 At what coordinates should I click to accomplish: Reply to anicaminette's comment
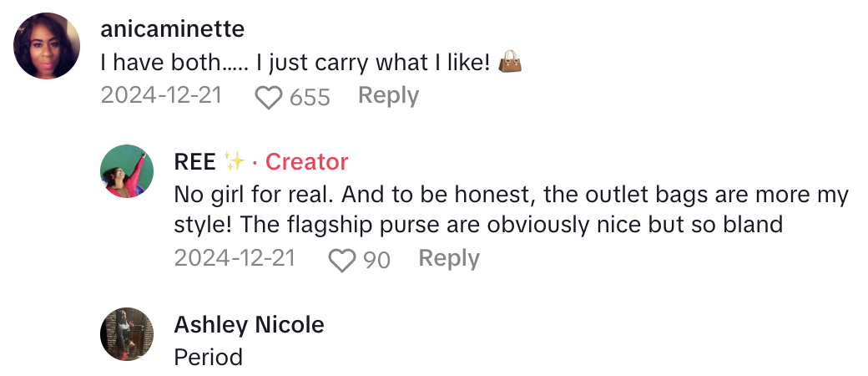pyautogui.click(x=388, y=96)
